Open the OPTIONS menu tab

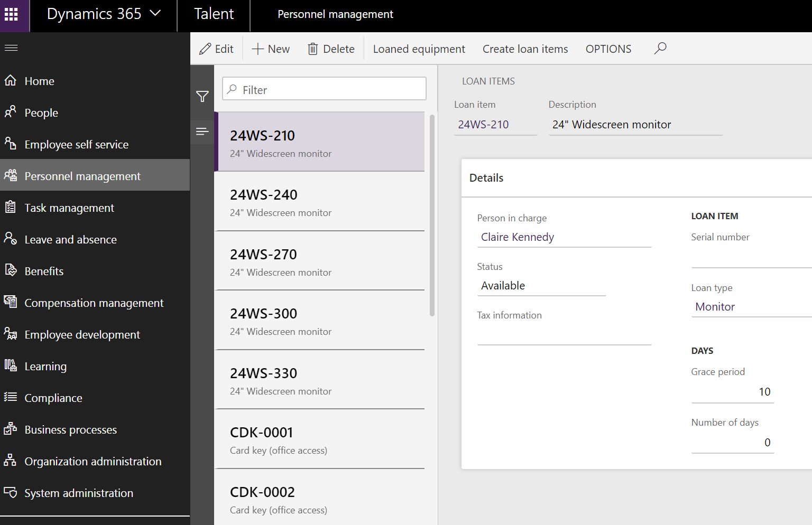click(608, 49)
